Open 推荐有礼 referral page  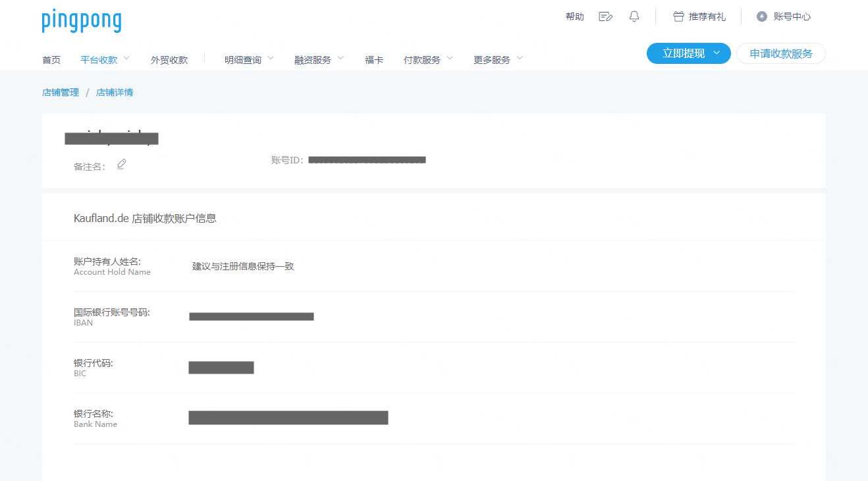(x=707, y=16)
